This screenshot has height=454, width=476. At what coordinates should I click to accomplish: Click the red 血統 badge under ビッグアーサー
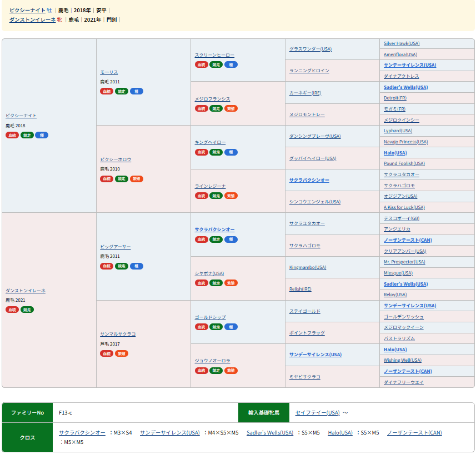tap(107, 266)
